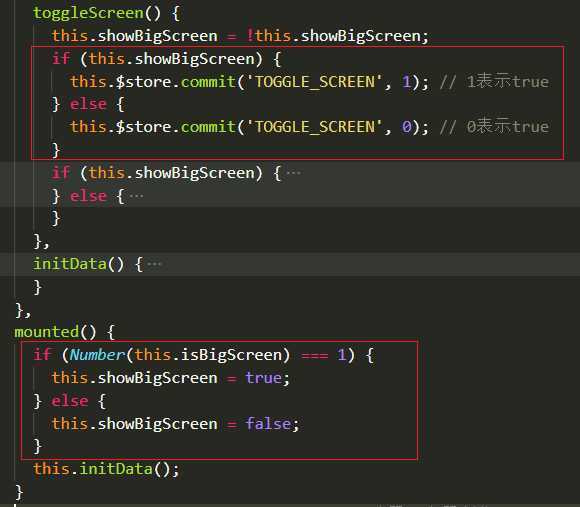Click the else keyword after the first commit line
Screen dimensions: 580x507
[x=88, y=104]
